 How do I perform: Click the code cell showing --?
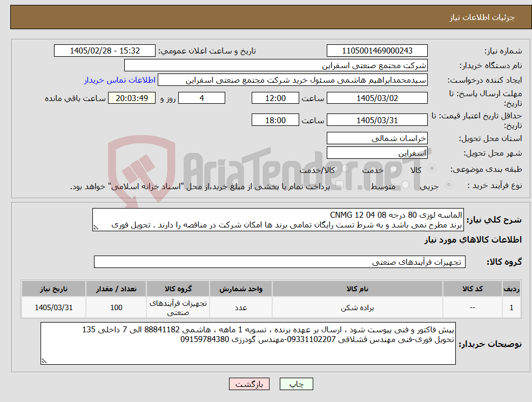click(472, 307)
